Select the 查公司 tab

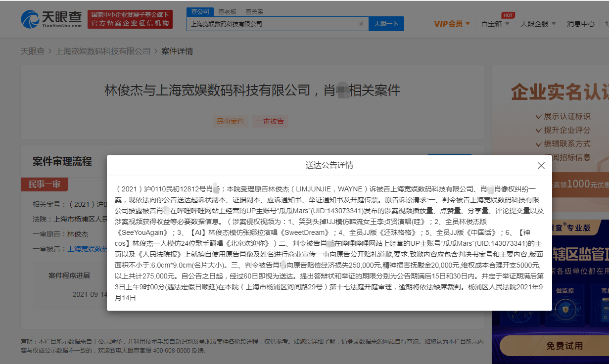tap(200, 11)
